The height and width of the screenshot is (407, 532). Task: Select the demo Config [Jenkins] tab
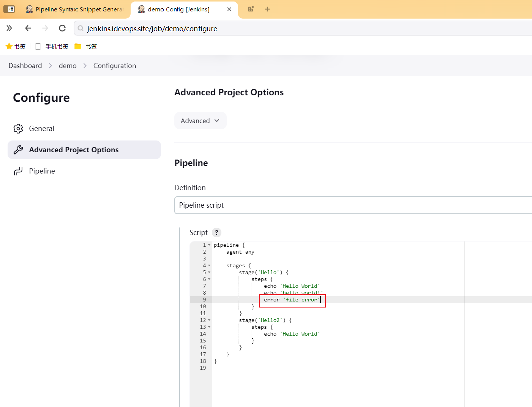[178, 9]
